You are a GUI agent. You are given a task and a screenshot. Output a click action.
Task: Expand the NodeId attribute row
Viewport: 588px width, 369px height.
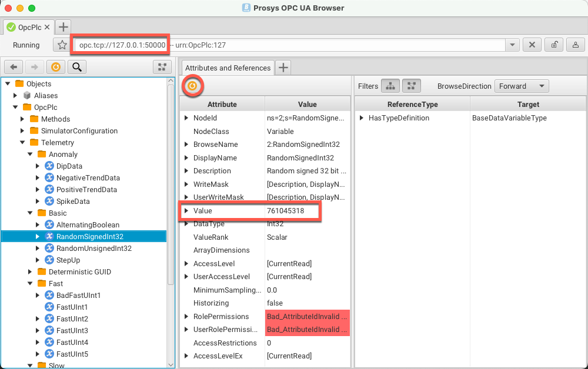pyautogui.click(x=186, y=118)
